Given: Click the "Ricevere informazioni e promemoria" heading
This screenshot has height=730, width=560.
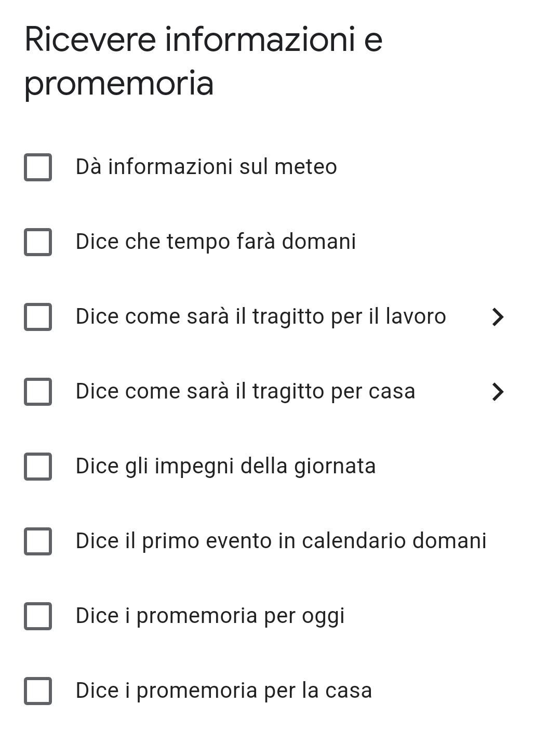Looking at the screenshot, I should point(203,60).
